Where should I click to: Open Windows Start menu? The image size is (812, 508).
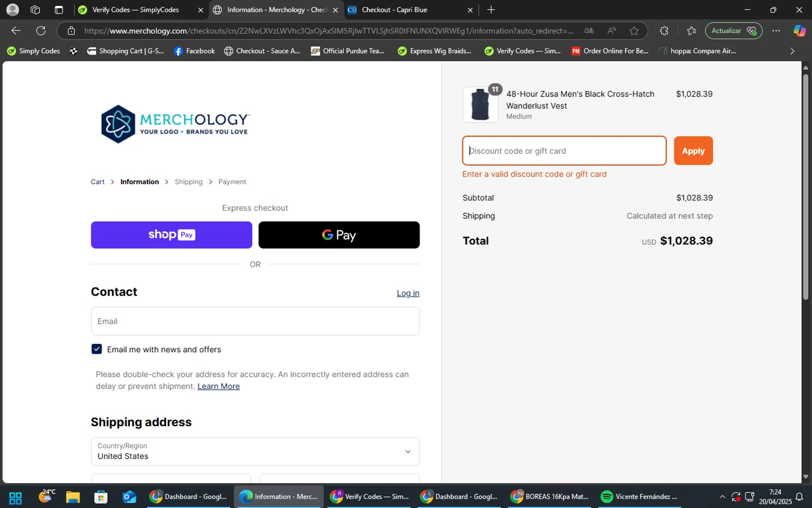click(16, 497)
